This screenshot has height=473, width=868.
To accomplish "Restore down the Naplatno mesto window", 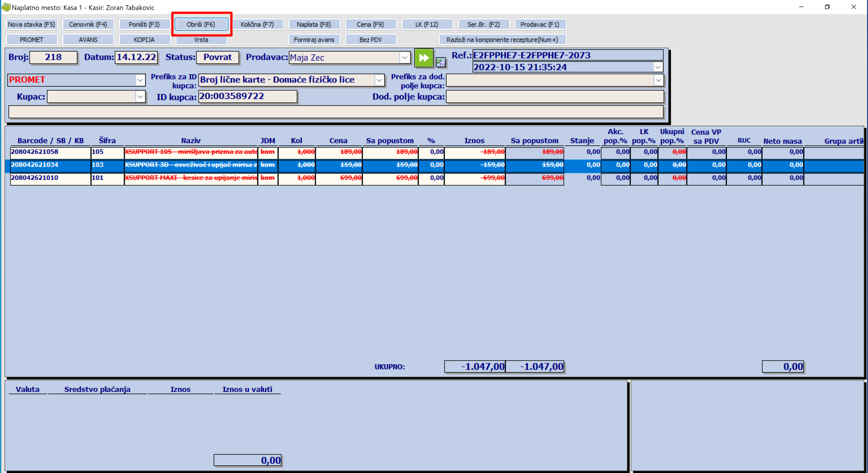I will coord(827,7).
